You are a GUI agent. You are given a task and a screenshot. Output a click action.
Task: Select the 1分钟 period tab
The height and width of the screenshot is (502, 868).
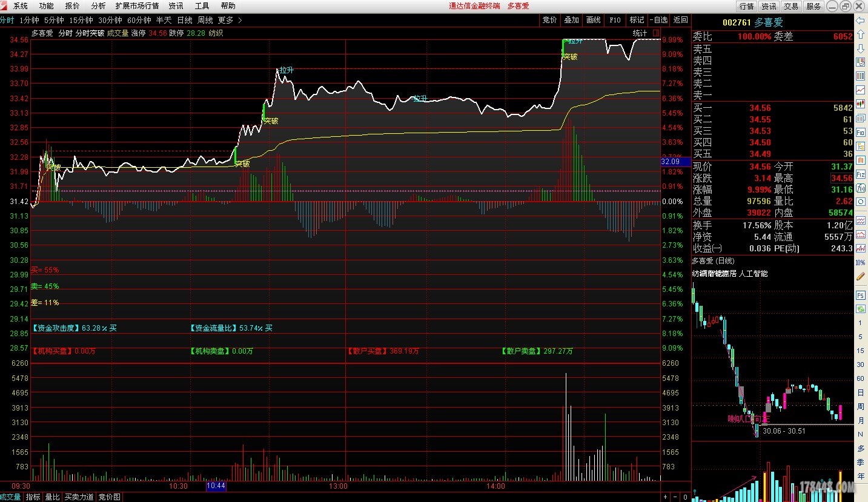[29, 20]
